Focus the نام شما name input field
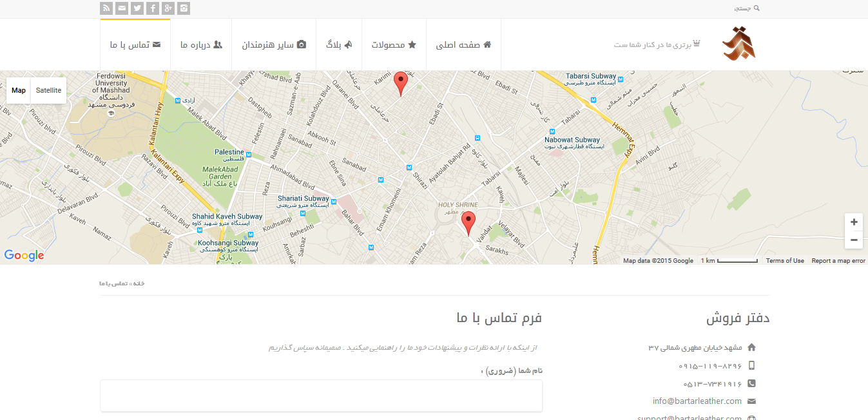The width and height of the screenshot is (868, 420). (321, 396)
